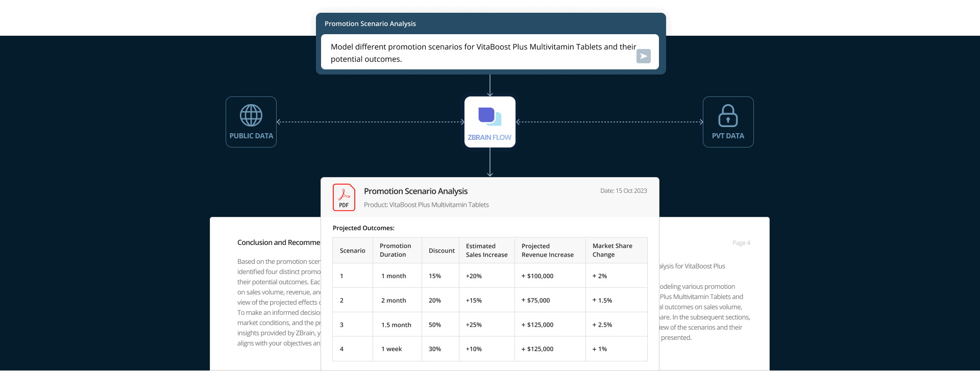
Task: Click 'Product: VitaBoost Plus Multivitamin Tablets' subtitle
Action: click(426, 205)
